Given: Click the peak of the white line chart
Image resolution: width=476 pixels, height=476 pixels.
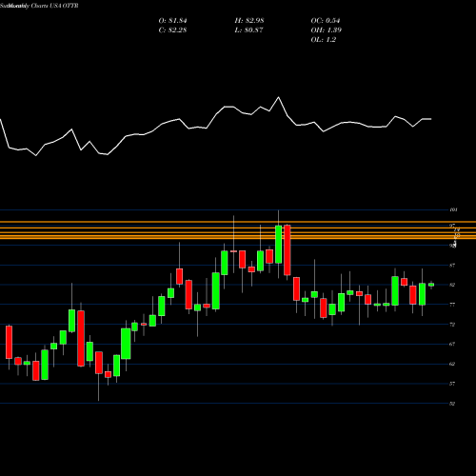Looking at the screenshot, I should pos(279,97).
